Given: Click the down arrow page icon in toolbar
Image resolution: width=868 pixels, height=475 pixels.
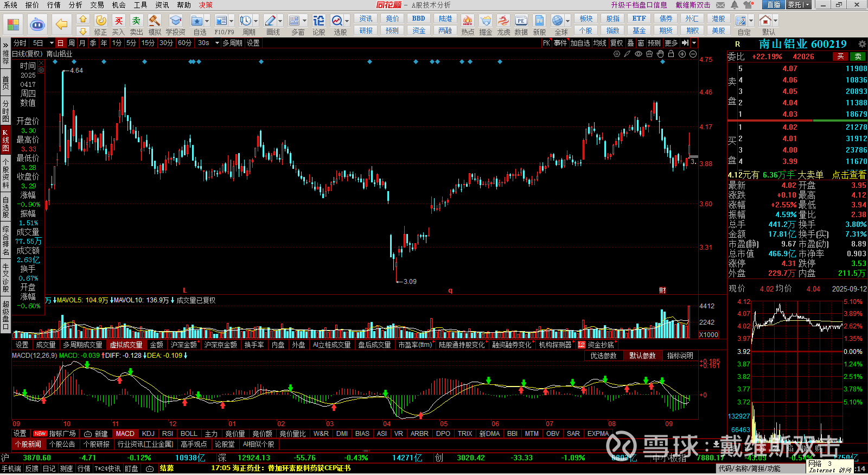Looking at the screenshot, I should point(82,31).
